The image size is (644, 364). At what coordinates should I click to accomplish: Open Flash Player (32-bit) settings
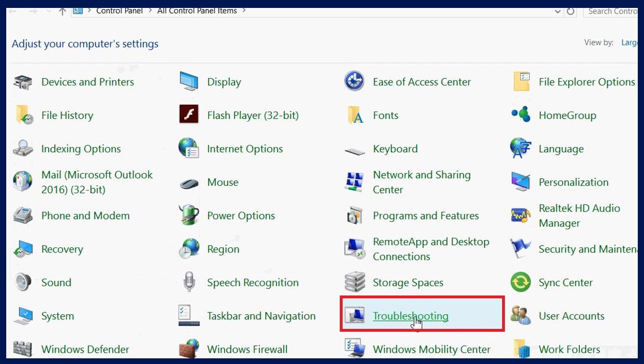click(252, 115)
